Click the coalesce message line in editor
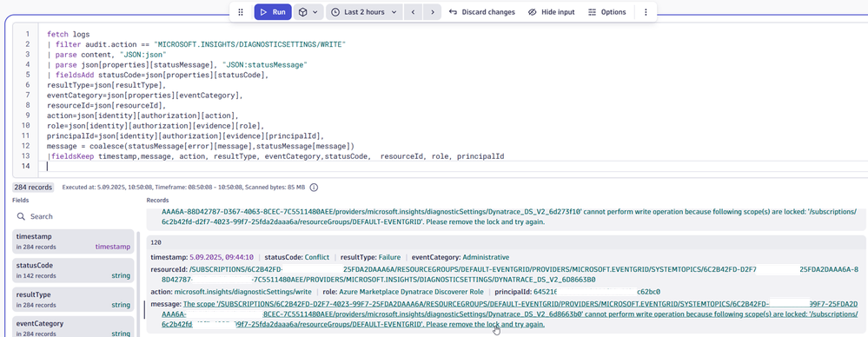Image resolution: width=868 pixels, height=337 pixels. 201,146
